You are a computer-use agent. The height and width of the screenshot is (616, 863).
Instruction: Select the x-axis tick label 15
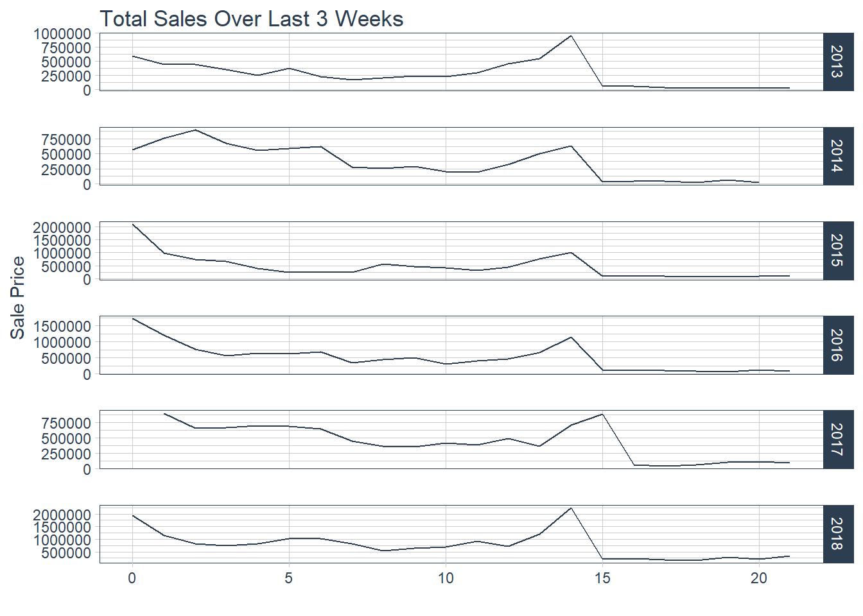point(602,579)
